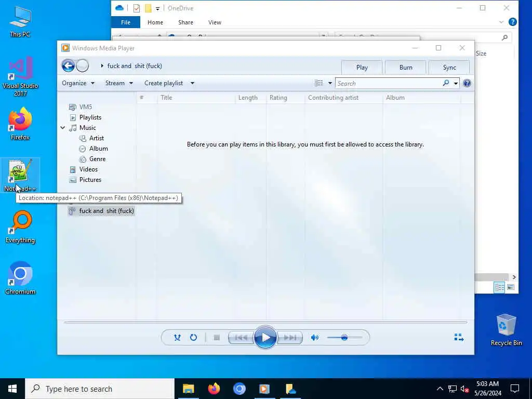Click the Forward arrow in Windows Media Player
Viewport: 532px width, 399px height.
82,66
